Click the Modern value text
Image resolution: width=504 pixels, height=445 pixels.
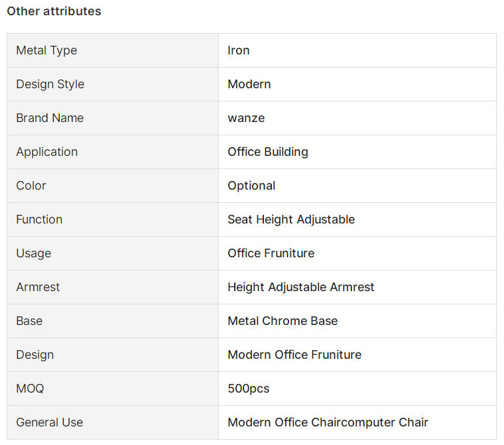click(x=249, y=84)
